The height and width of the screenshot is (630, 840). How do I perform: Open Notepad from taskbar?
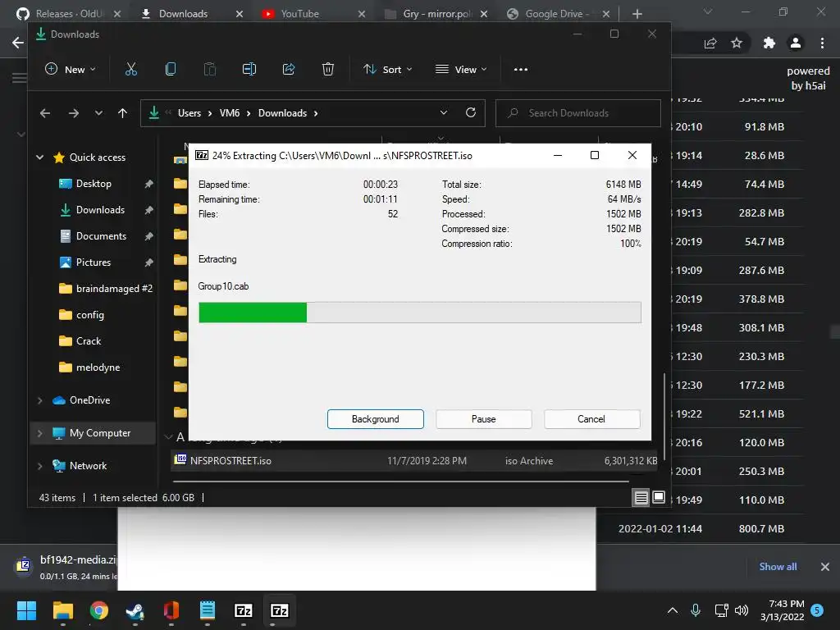(208, 610)
